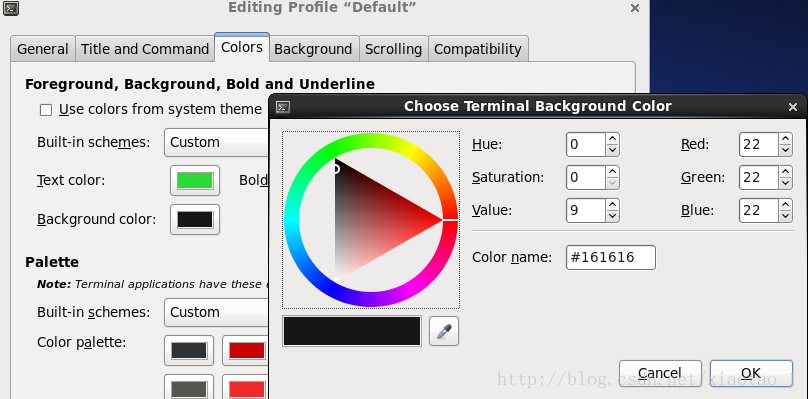Image resolution: width=808 pixels, height=399 pixels.
Task: Click the Hue input field
Action: [x=586, y=144]
